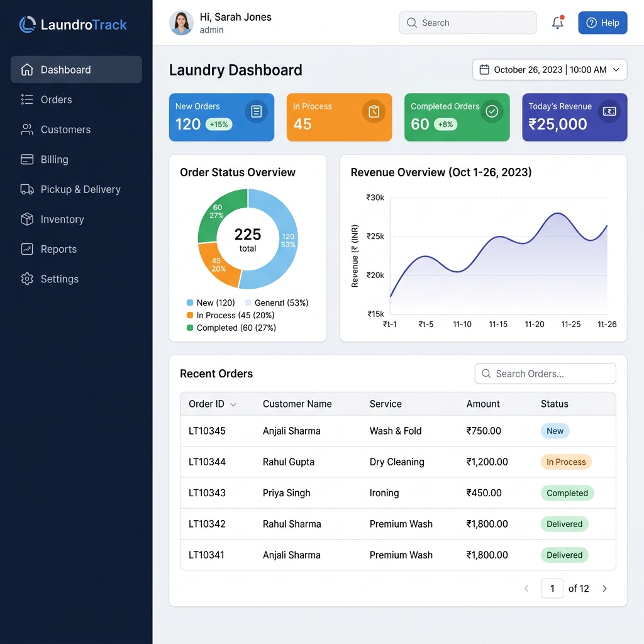Open the Settings menu item
The height and width of the screenshot is (644, 644).
(x=76, y=279)
